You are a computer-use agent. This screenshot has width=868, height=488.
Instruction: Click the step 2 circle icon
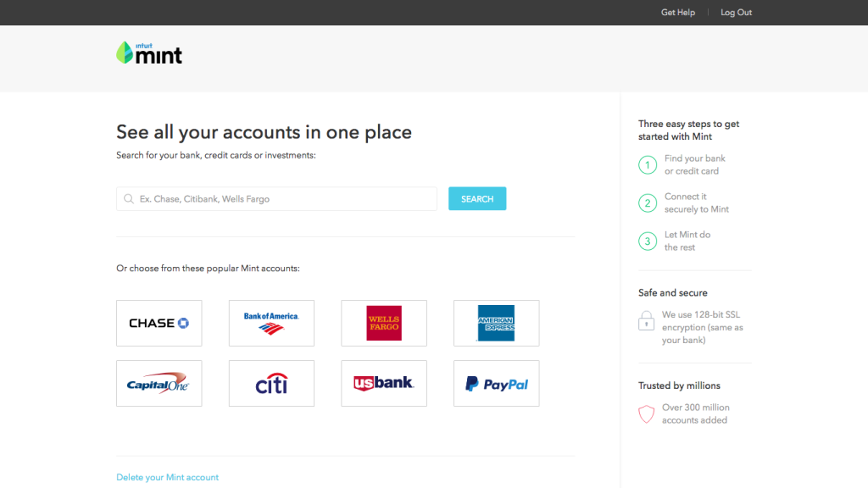point(648,202)
